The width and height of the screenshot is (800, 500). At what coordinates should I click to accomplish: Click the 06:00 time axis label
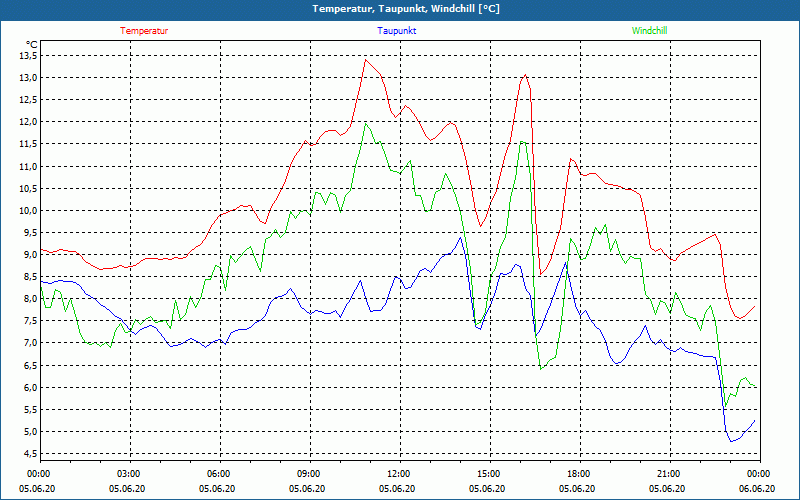point(218,474)
